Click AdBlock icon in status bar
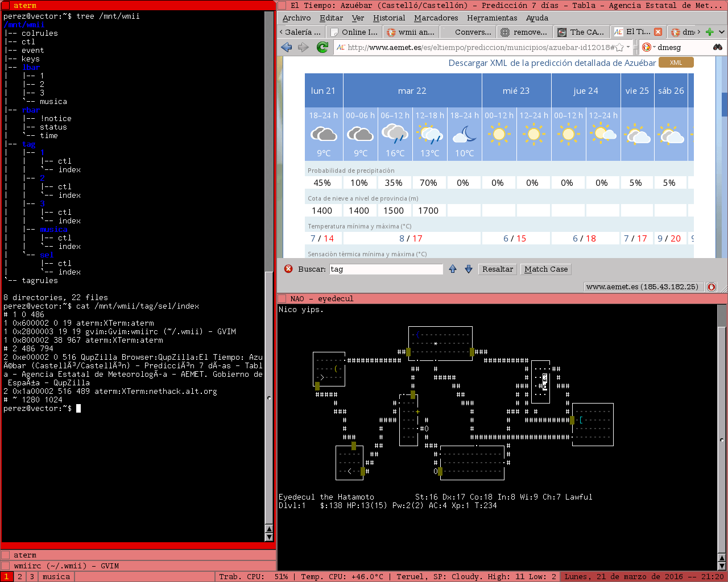Viewport: 728px width, 582px height. 712,286
